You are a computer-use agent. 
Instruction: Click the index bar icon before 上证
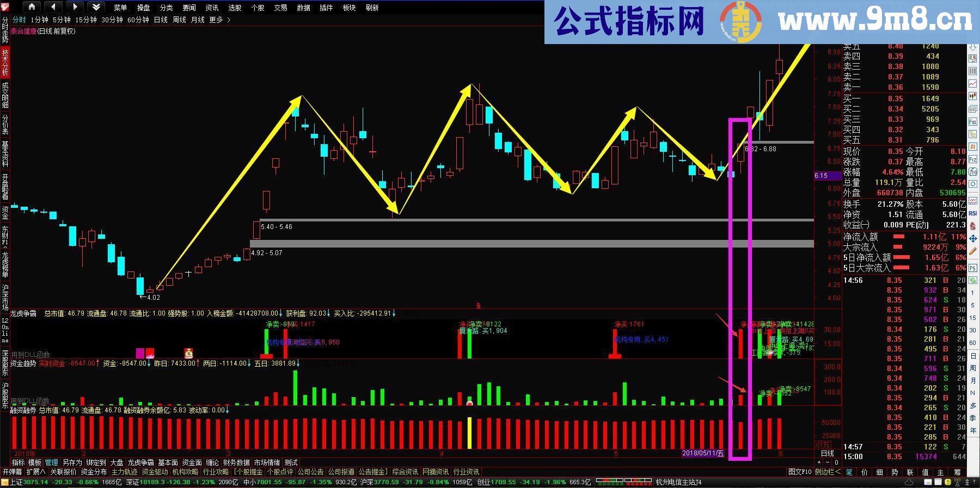(5, 482)
